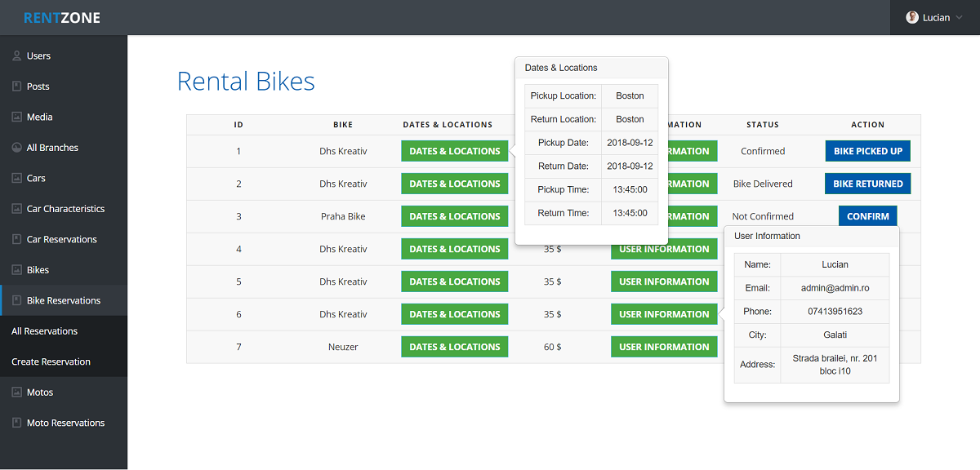Collapse the Bike Reservations submenu
The image size is (980, 470).
pos(63,300)
